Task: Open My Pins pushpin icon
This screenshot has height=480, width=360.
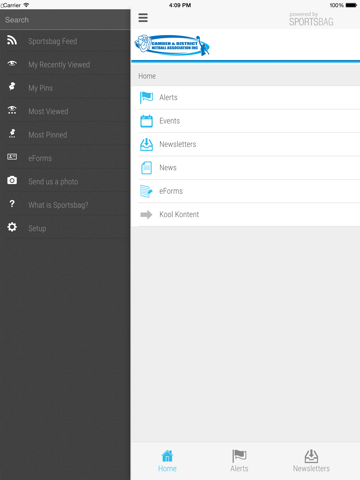Action: 12,86
